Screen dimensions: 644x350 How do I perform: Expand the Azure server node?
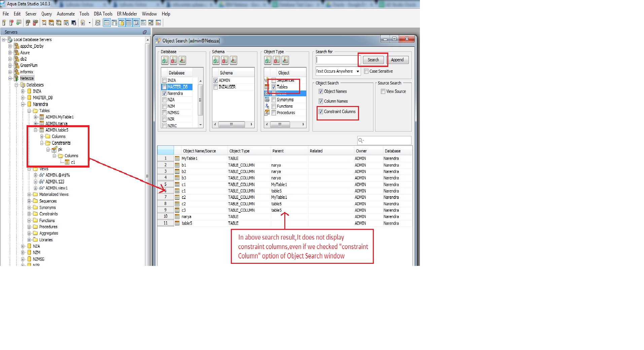[10, 53]
